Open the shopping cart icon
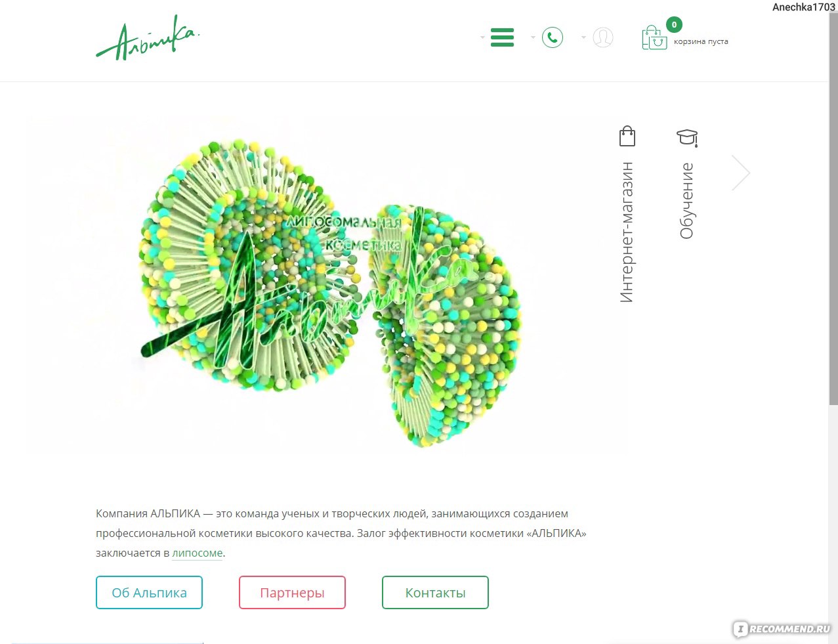Viewport: 838px width, 644px height. pyautogui.click(x=654, y=38)
